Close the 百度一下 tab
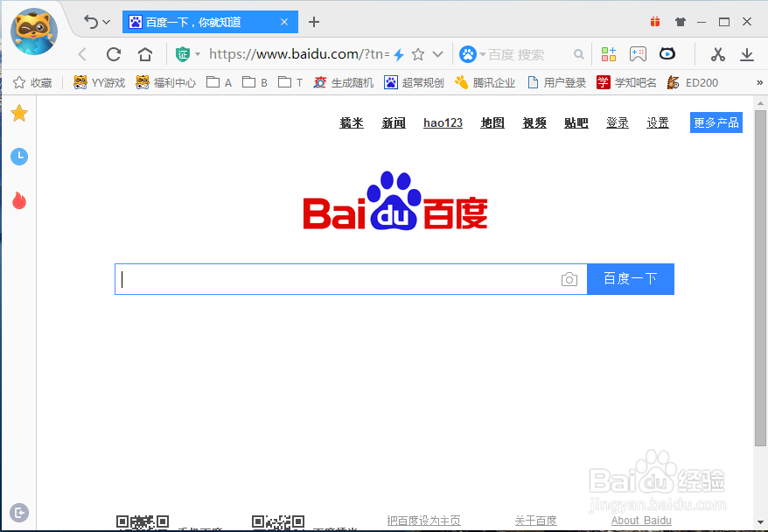 [284, 22]
